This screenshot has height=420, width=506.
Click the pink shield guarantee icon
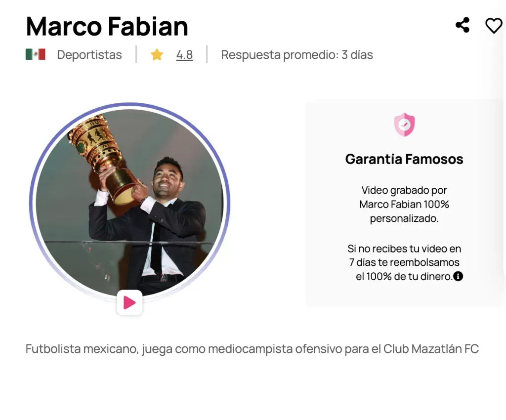click(x=404, y=125)
